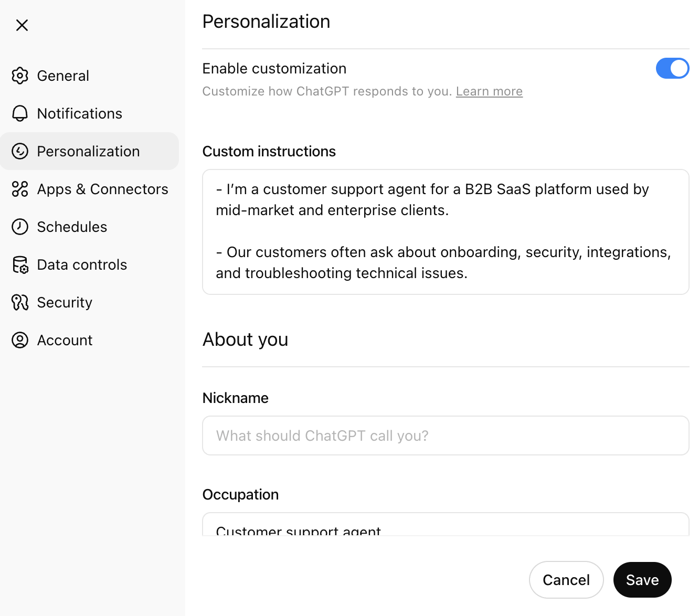Click the Apps & Connectors icon
The height and width of the screenshot is (616, 699).
point(20,189)
